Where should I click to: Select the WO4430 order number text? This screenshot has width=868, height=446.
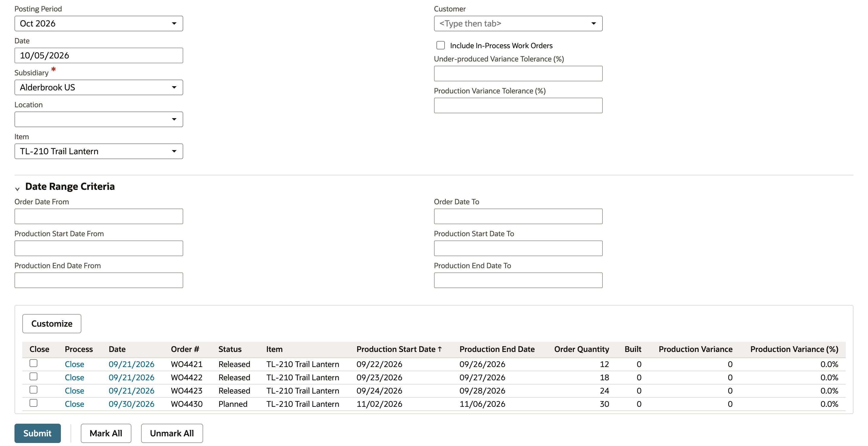pyautogui.click(x=187, y=404)
